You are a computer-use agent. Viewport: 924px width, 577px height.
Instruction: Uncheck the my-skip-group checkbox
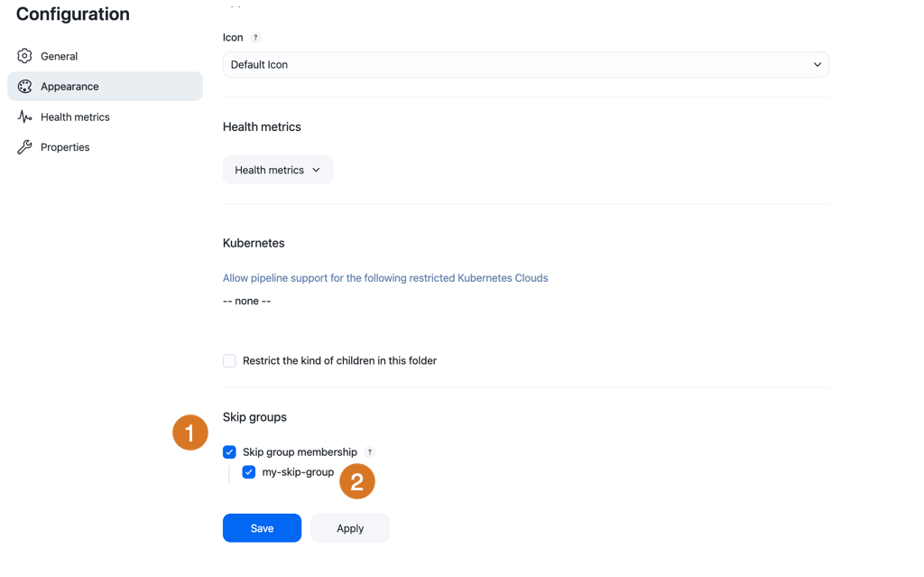[x=249, y=472]
